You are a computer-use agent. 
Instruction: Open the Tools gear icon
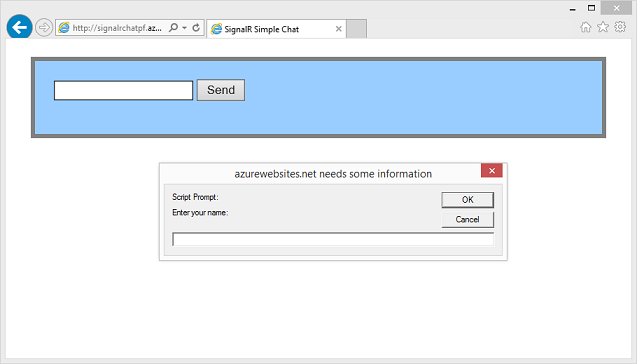tap(620, 27)
